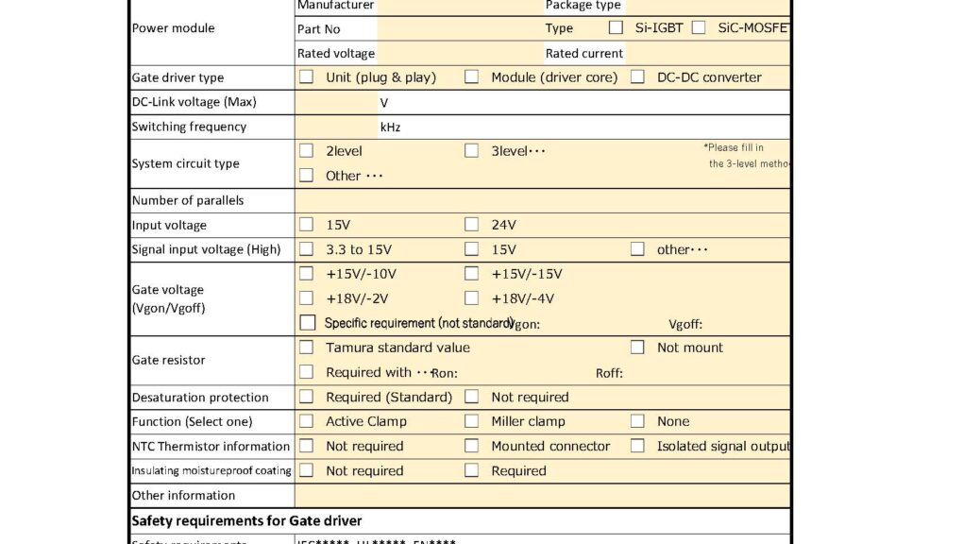
Task: Check 15V signal input voltage box
Action: coord(472,249)
